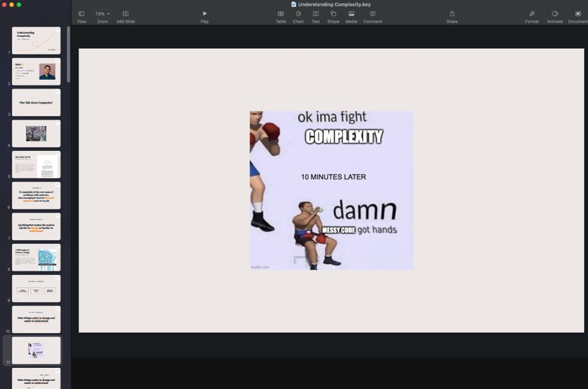The image size is (588, 389).
Task: Click the document title Understanding Complexity.key
Action: click(335, 5)
